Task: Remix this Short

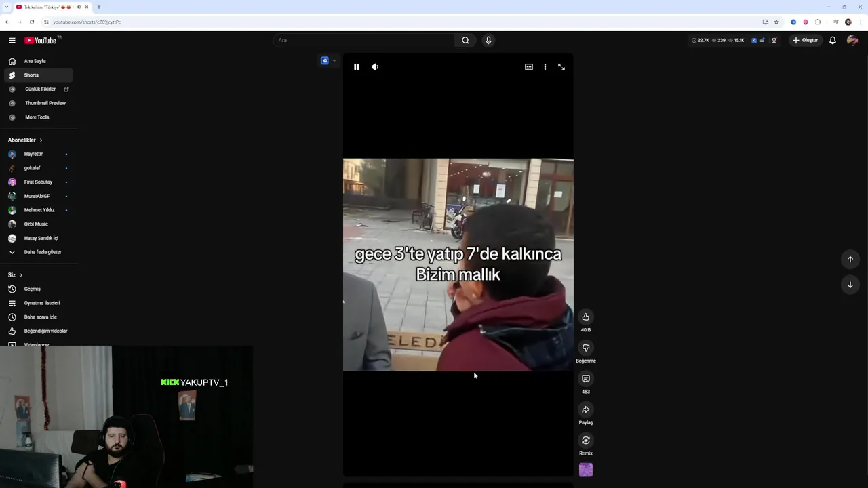Action: pyautogui.click(x=586, y=441)
